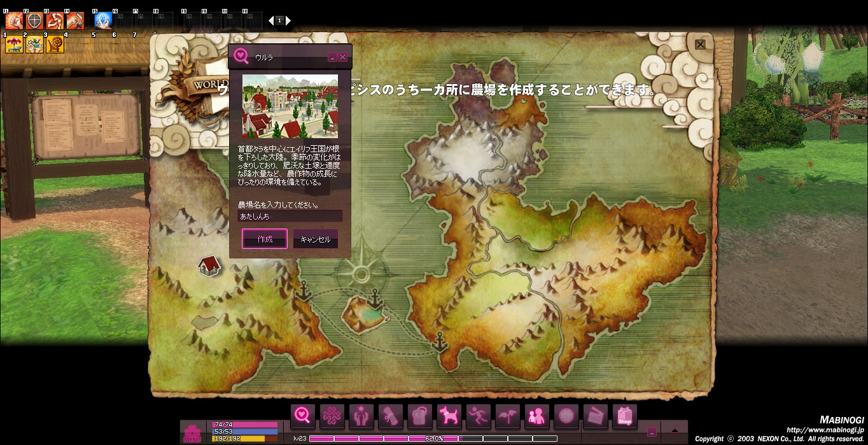This screenshot has height=445, width=868.
Task: Go to previous hotbar page with left arrow
Action: pyautogui.click(x=271, y=20)
